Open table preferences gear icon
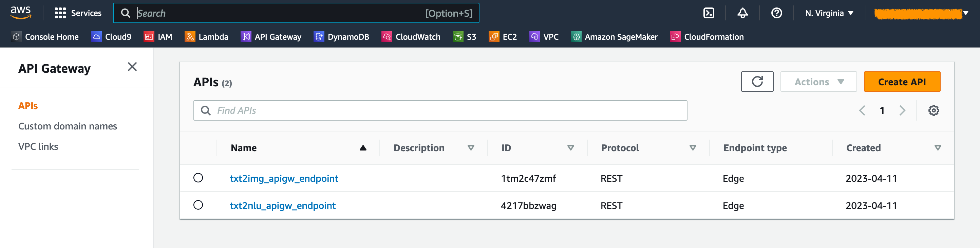Screen dimensions: 980x248 pos(933,110)
